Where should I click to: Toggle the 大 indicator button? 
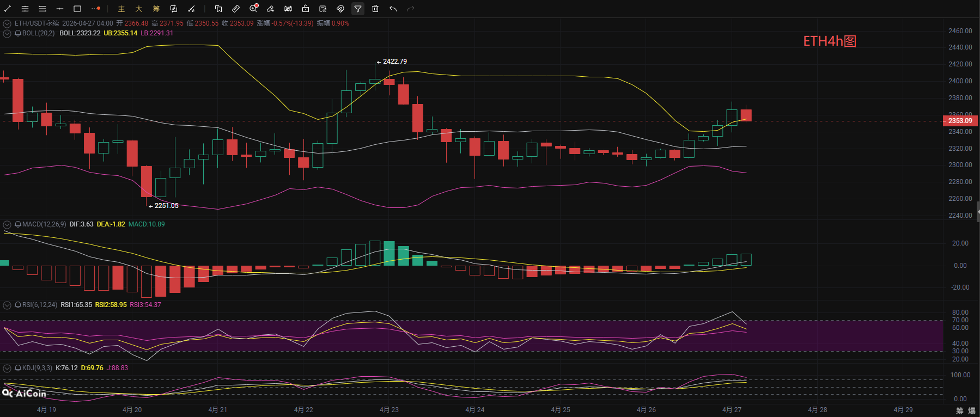pyautogui.click(x=139, y=9)
